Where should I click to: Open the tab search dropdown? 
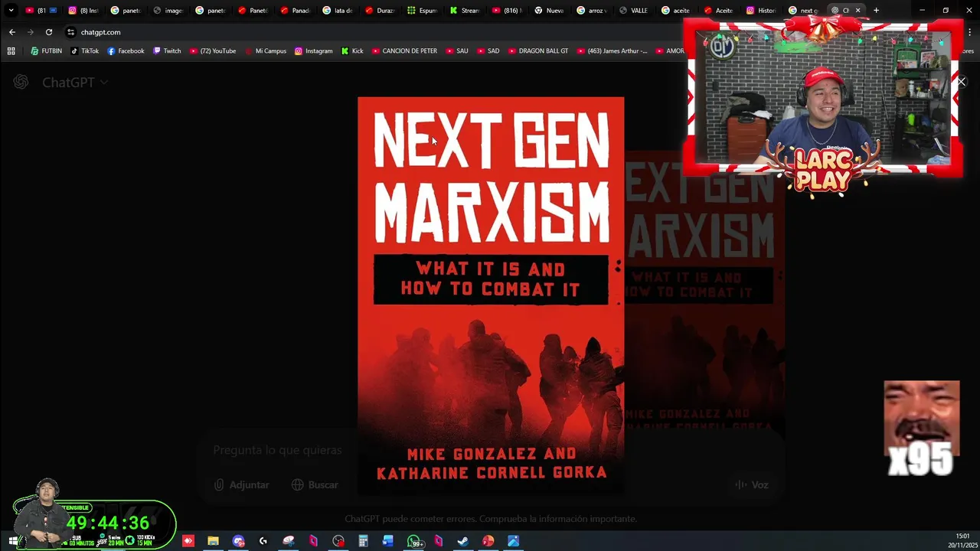tap(11, 10)
